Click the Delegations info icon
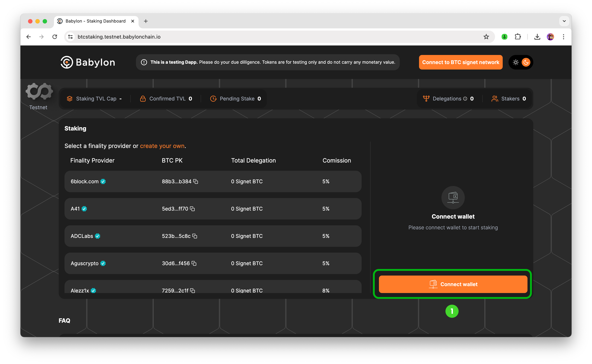This screenshot has width=592, height=364. [465, 99]
